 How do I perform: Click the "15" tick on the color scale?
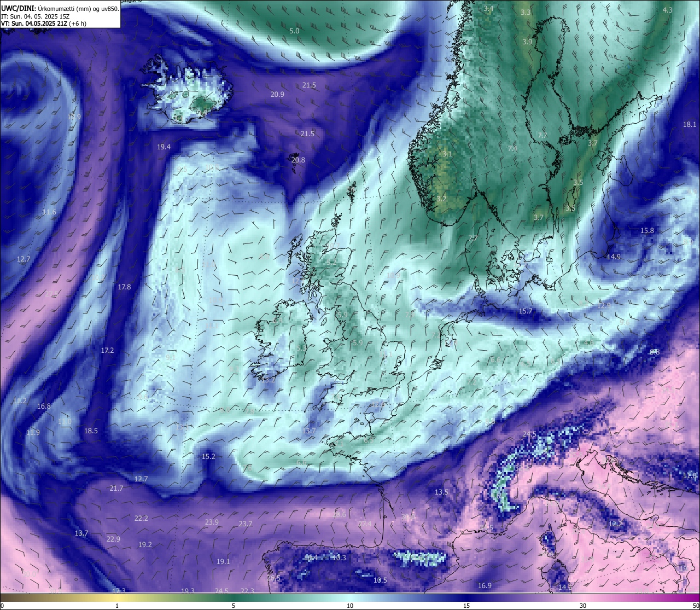pyautogui.click(x=466, y=606)
